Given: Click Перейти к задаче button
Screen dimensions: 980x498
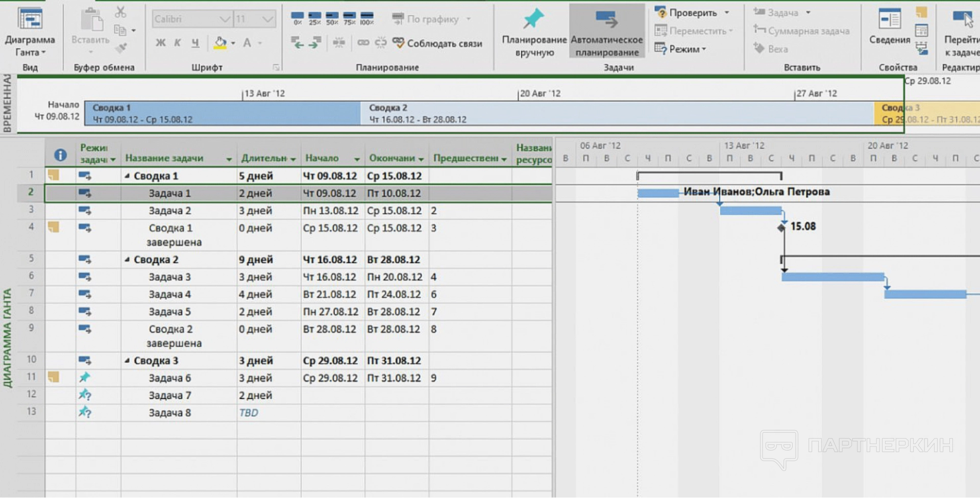Looking at the screenshot, I should 961,31.
